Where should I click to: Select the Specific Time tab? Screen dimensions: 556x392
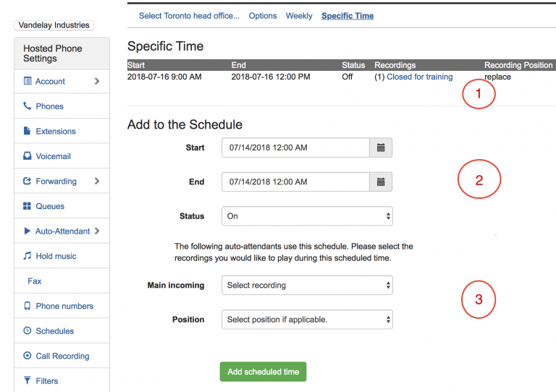point(347,16)
